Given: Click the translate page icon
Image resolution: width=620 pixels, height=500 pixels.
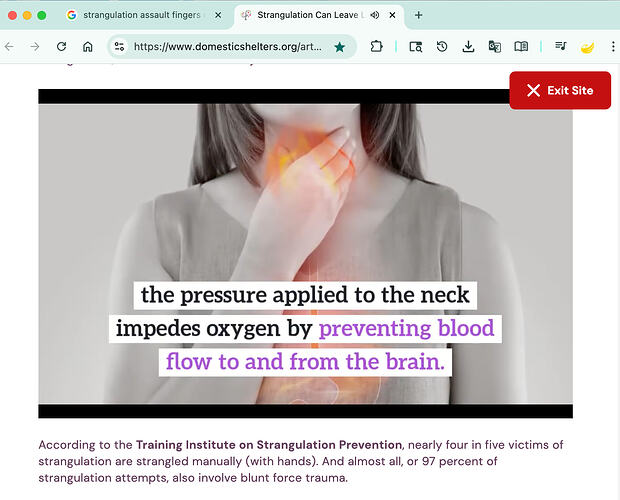Looking at the screenshot, I should [x=494, y=47].
